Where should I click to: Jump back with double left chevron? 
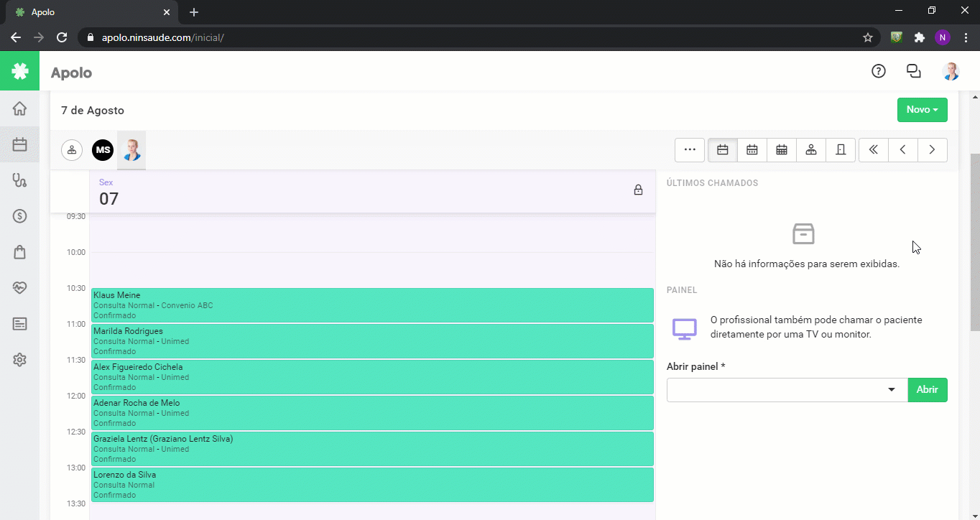pos(874,150)
